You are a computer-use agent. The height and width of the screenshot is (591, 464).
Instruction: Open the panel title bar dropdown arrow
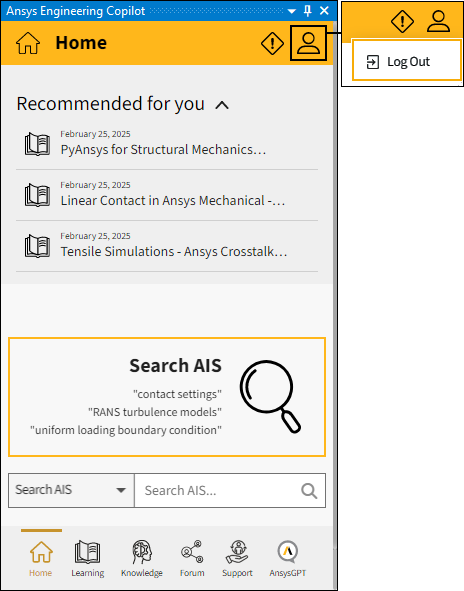point(291,11)
